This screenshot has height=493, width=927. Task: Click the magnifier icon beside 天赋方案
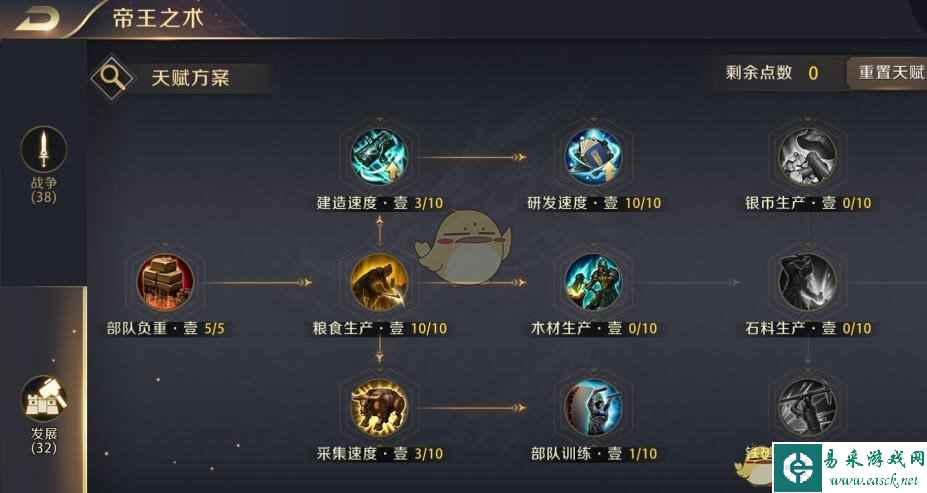click(112, 78)
